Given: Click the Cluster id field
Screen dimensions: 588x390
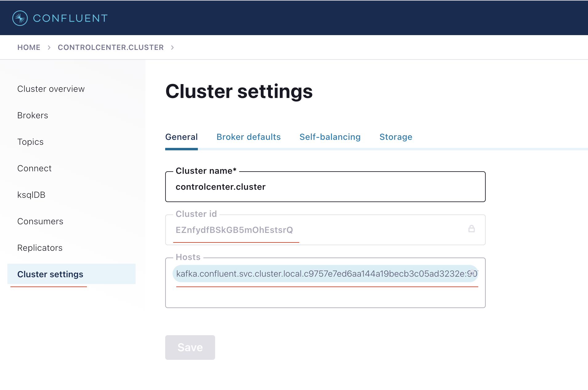Looking at the screenshot, I should [325, 230].
